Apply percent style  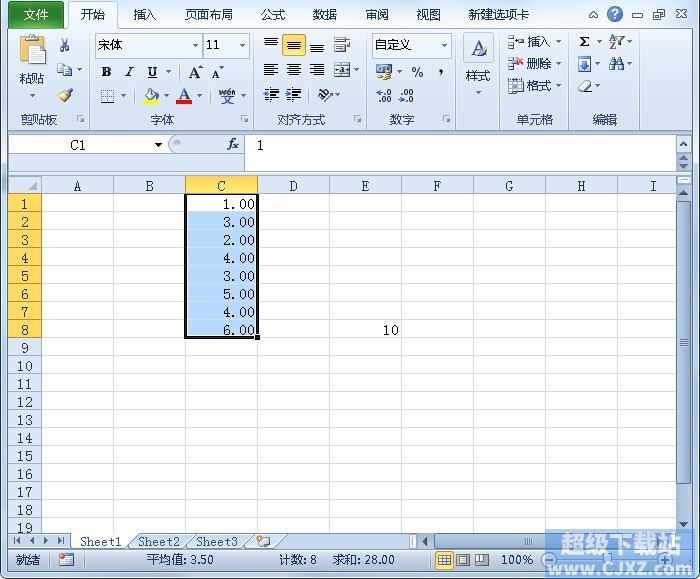[x=417, y=72]
